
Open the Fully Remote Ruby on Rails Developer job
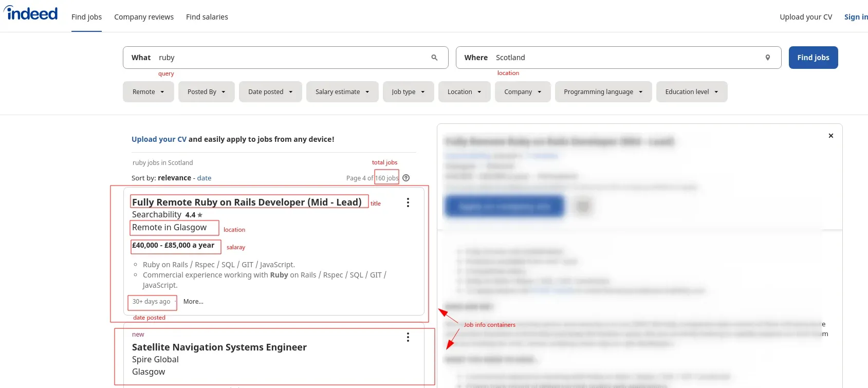click(247, 202)
